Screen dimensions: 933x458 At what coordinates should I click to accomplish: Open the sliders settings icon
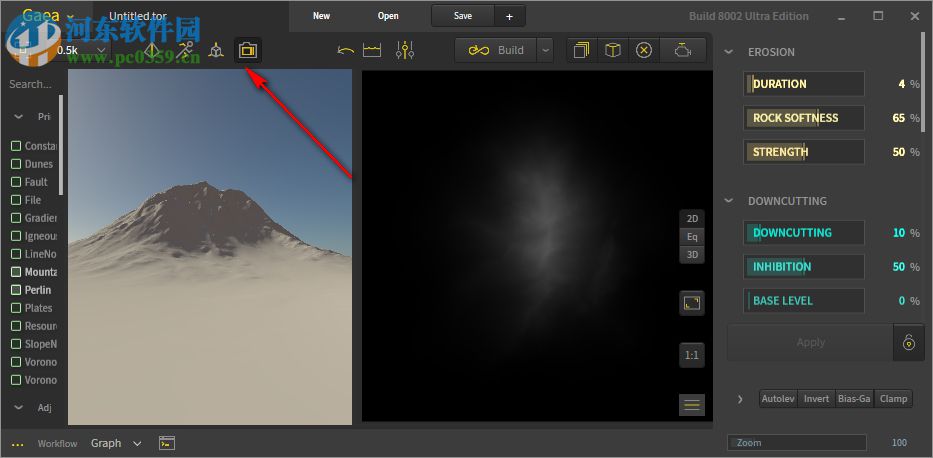(405, 51)
